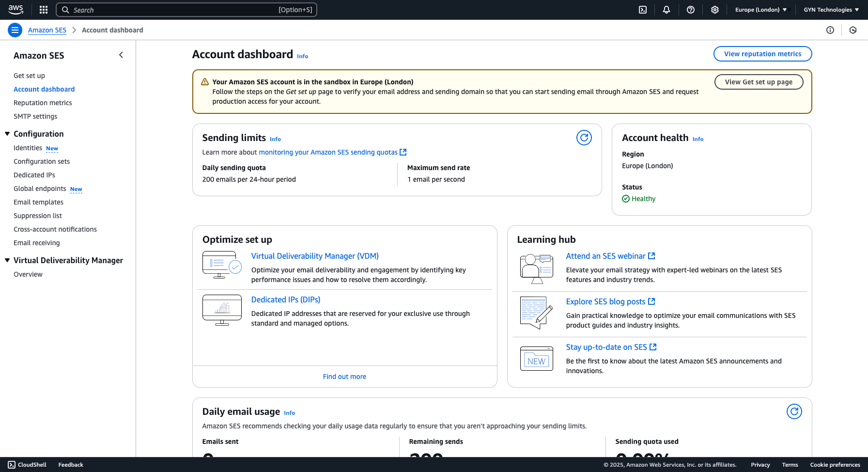Click the View reputation metrics button

(x=762, y=54)
